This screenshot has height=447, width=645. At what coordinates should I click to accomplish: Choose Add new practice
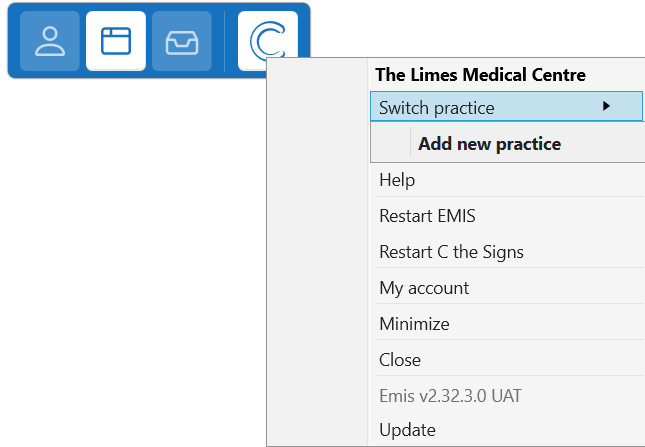(x=489, y=144)
